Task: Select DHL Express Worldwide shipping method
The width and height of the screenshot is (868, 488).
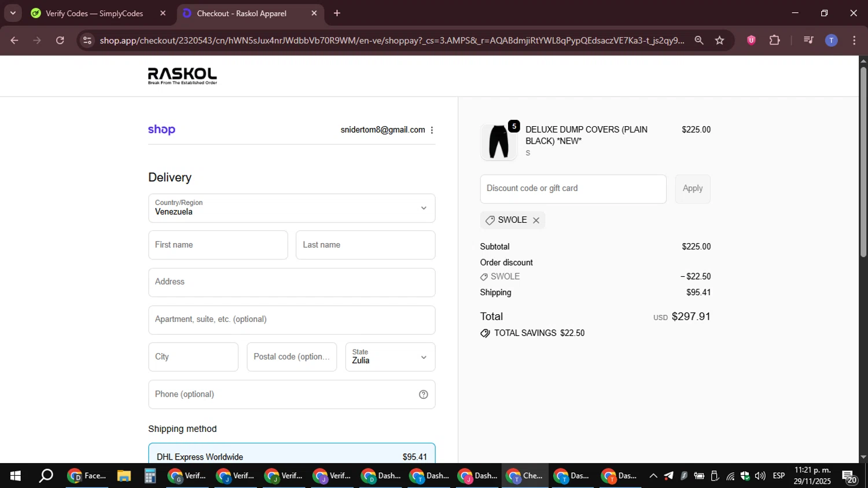Action: (292, 454)
